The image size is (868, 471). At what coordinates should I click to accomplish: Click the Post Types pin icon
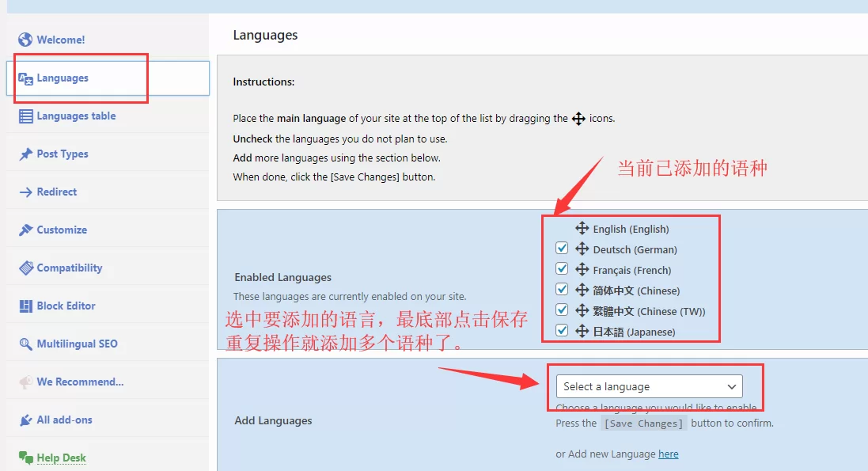25,154
